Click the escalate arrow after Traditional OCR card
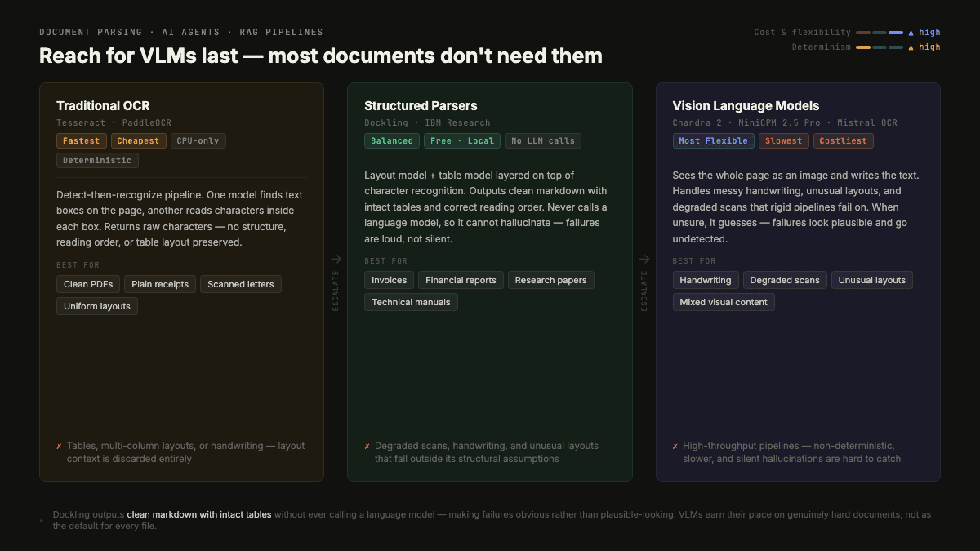 [x=336, y=260]
